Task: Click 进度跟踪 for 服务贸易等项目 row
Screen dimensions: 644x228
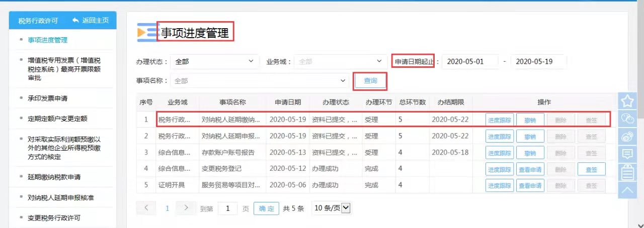Action: point(500,185)
